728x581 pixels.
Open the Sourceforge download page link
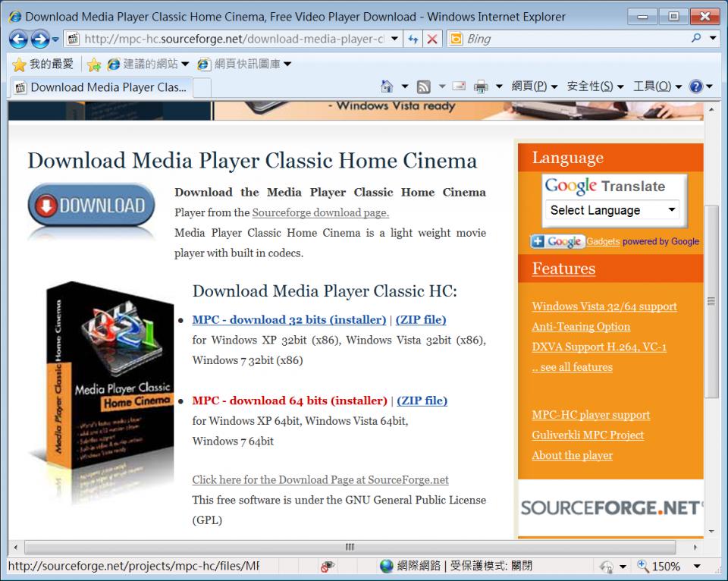point(320,212)
